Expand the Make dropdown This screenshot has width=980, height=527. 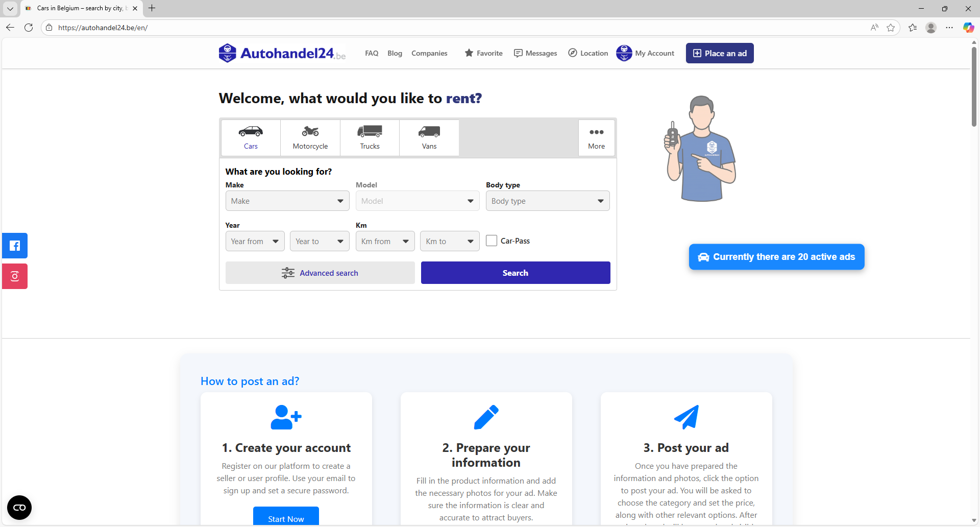[287, 201]
